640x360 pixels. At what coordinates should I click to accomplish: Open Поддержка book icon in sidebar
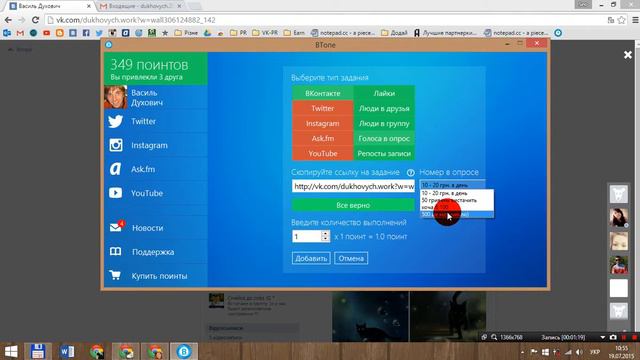116,251
